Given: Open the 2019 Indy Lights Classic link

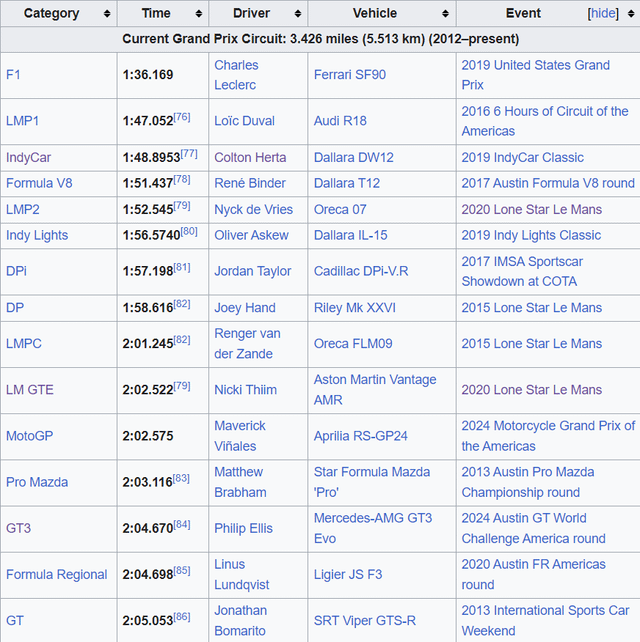Looking at the screenshot, I should pos(531,235).
